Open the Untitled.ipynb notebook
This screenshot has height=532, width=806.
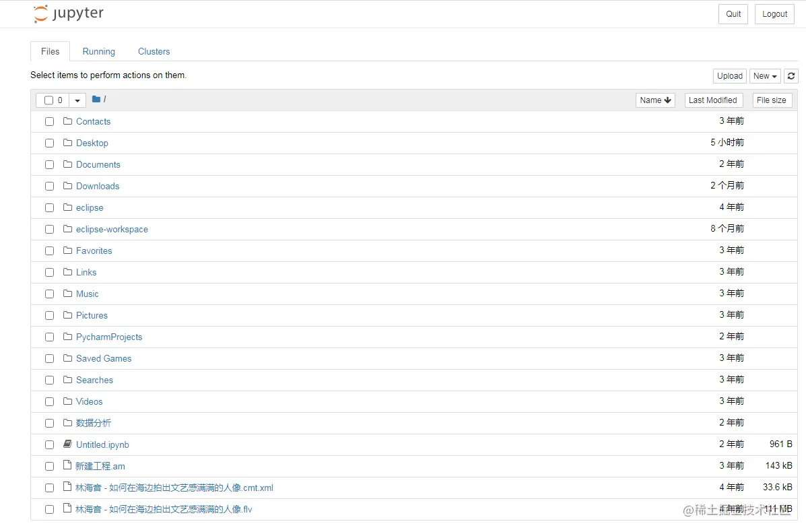102,445
